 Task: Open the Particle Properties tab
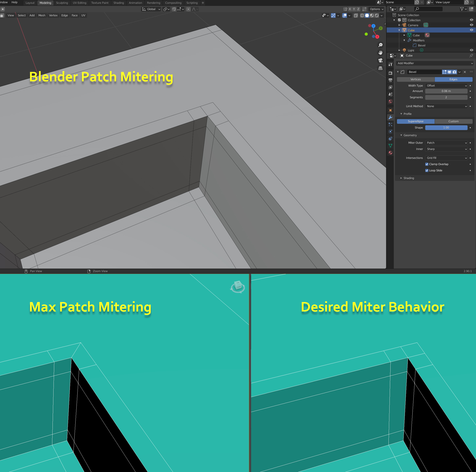point(391,124)
